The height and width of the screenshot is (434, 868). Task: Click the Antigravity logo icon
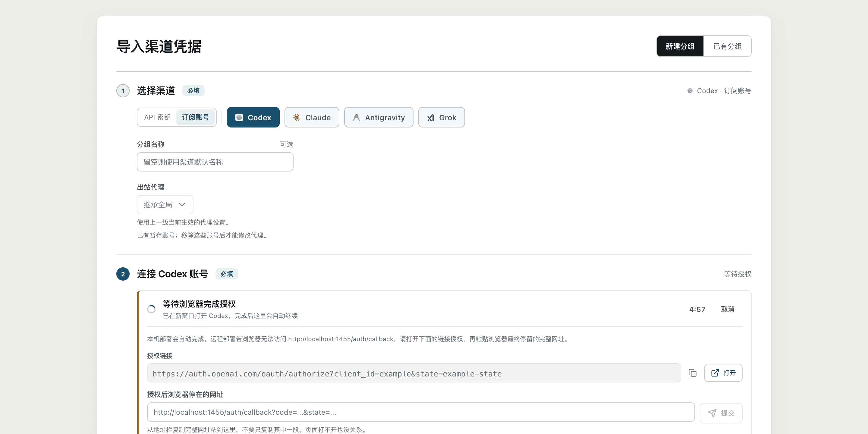point(357,117)
